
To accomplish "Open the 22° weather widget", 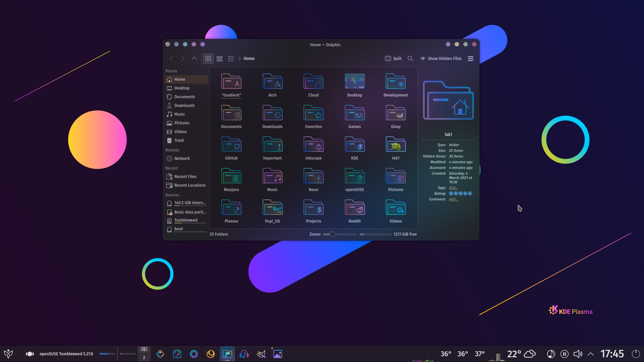I will [x=521, y=354].
